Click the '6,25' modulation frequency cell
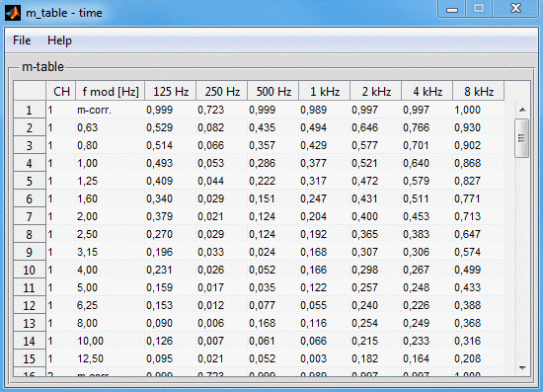 (111, 305)
